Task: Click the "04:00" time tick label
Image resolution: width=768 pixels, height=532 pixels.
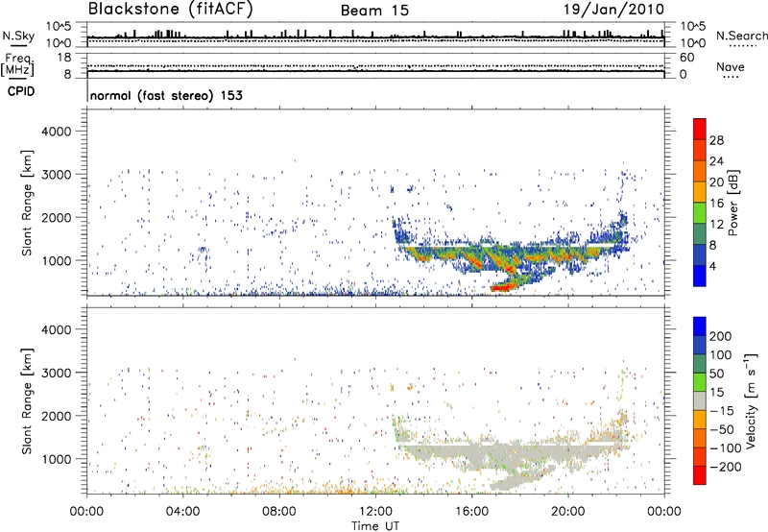Action: [x=182, y=512]
